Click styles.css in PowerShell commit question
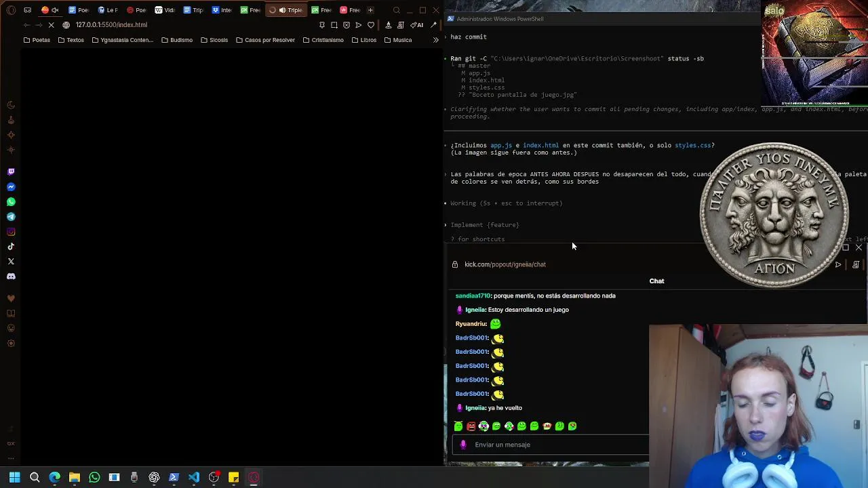The height and width of the screenshot is (488, 868). pyautogui.click(x=692, y=145)
